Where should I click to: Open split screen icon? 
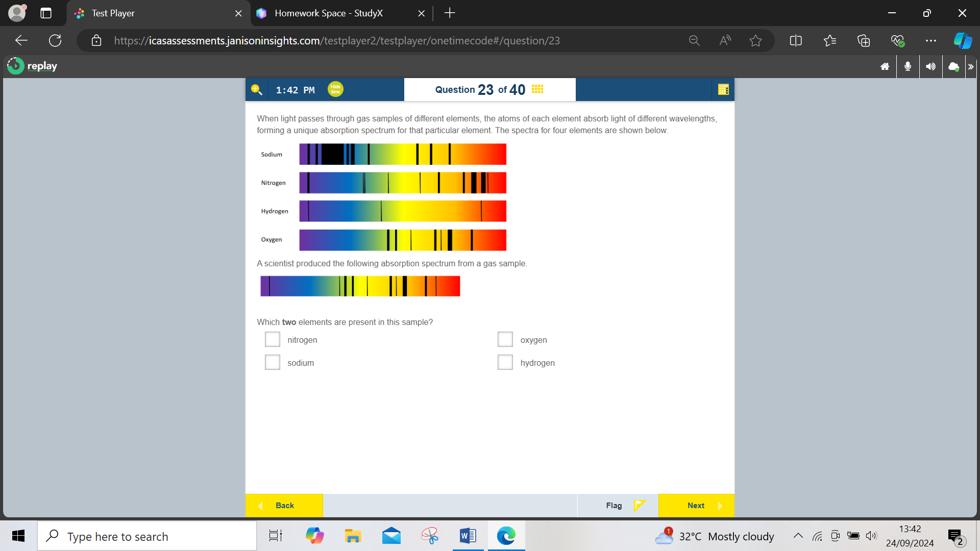click(x=796, y=40)
